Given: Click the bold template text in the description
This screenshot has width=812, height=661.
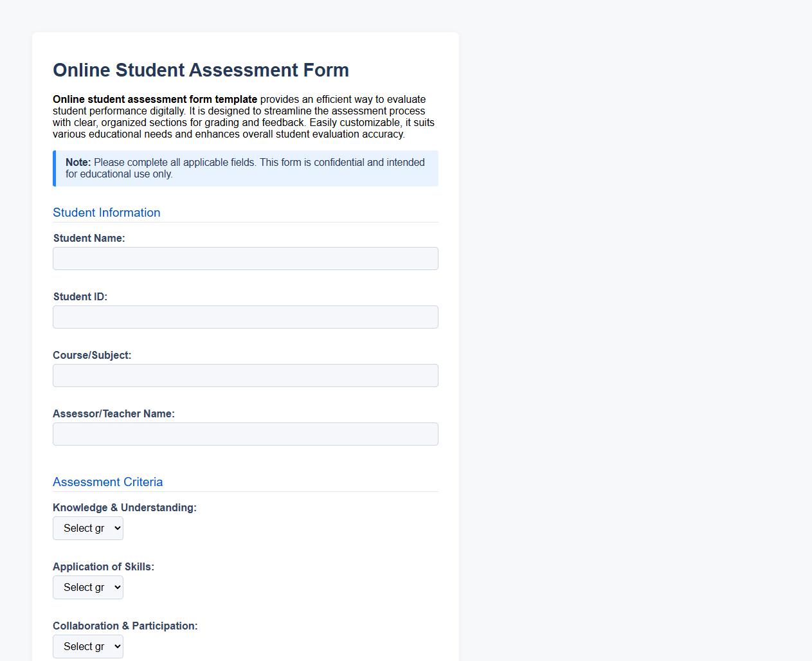Looking at the screenshot, I should point(154,100).
